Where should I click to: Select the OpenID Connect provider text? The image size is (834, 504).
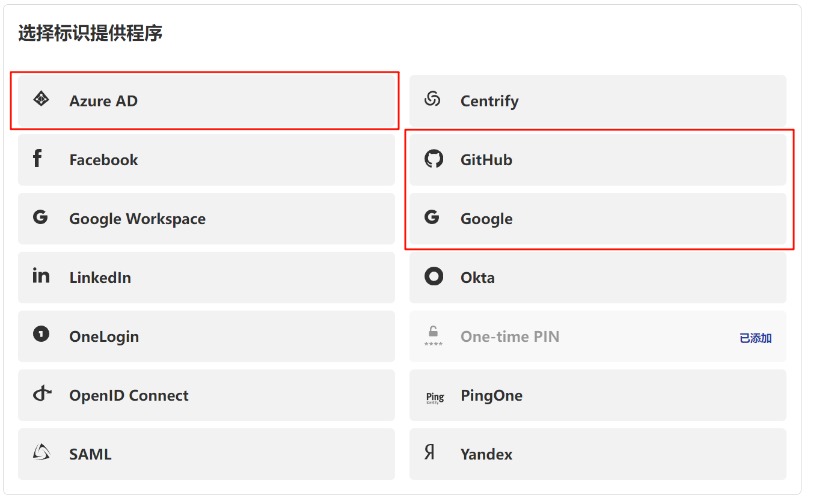(129, 395)
